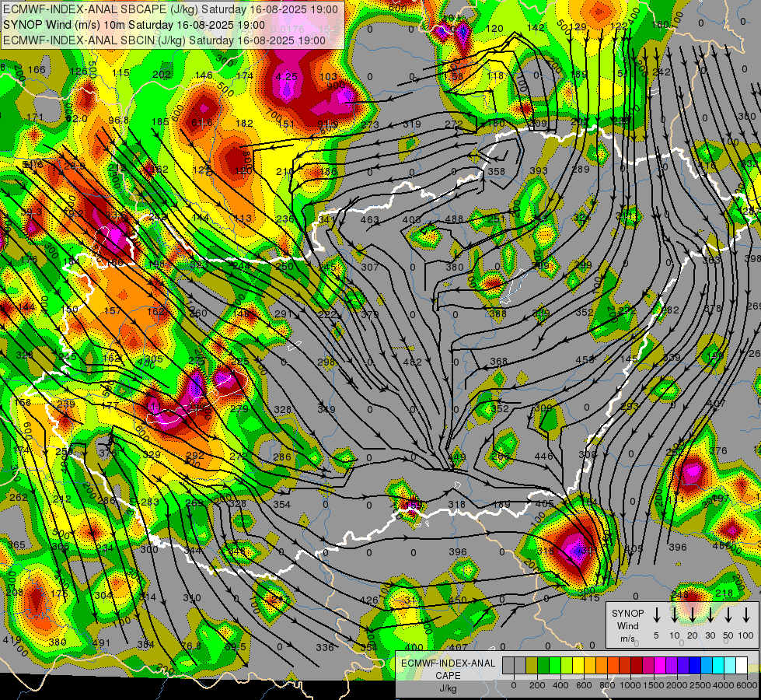Click the 2000 tick label in CAPE legend

click(677, 685)
